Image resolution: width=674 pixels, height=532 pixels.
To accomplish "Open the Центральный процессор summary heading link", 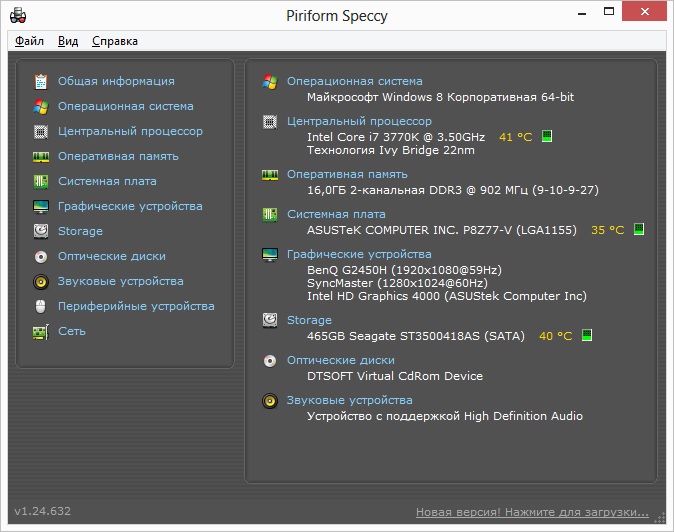I will click(x=359, y=121).
